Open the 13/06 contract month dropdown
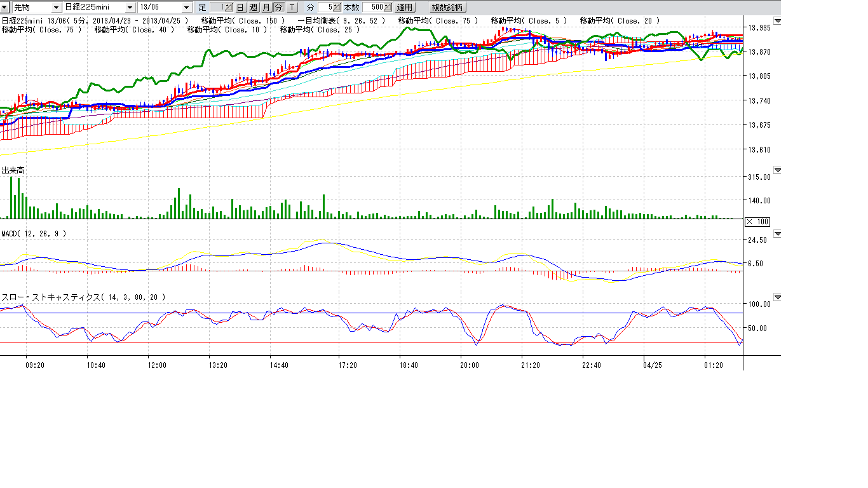The height and width of the screenshot is (488, 868). [x=186, y=8]
